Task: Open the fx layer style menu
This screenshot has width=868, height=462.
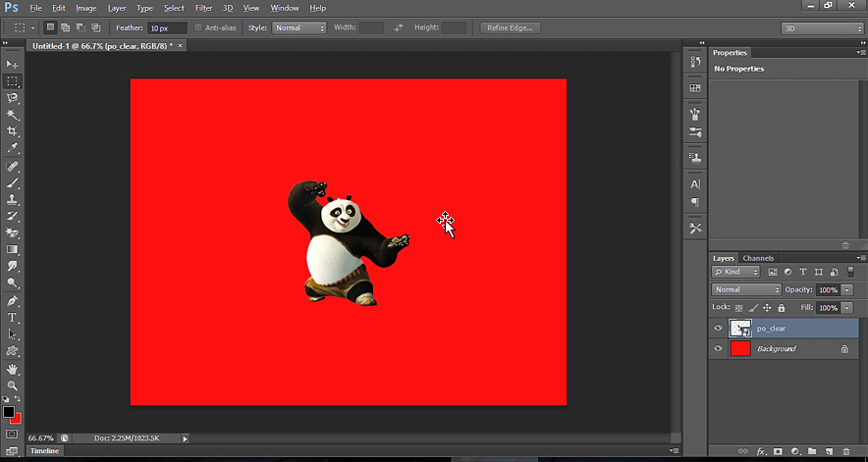Action: point(761,451)
